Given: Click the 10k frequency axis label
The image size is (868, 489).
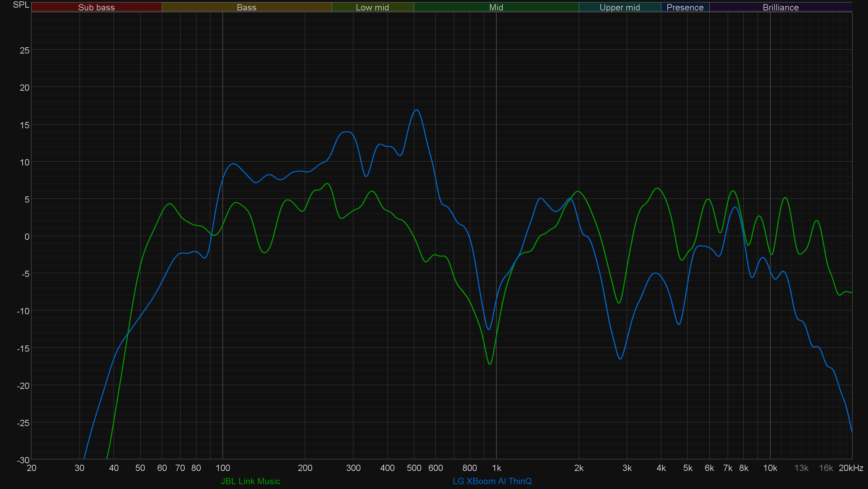Looking at the screenshot, I should 770,468.
